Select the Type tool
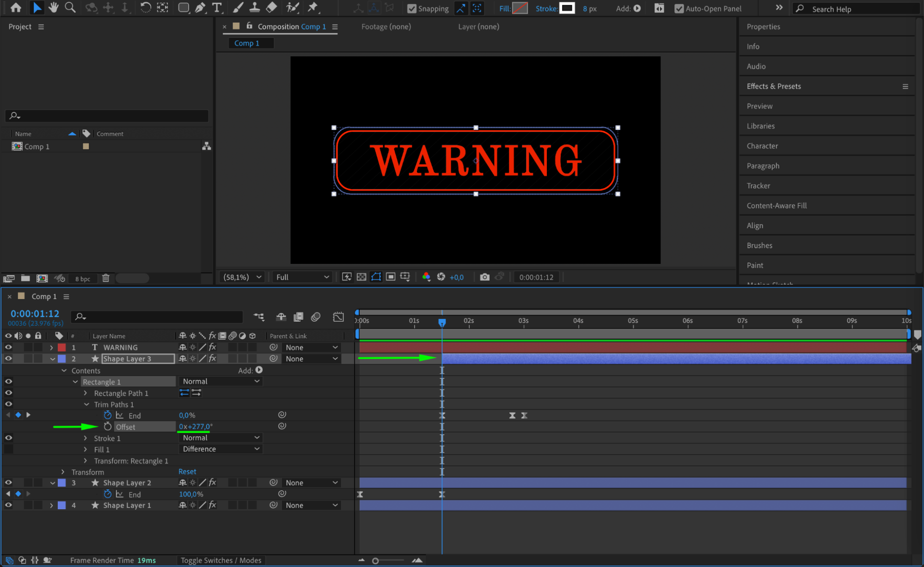 click(x=216, y=7)
